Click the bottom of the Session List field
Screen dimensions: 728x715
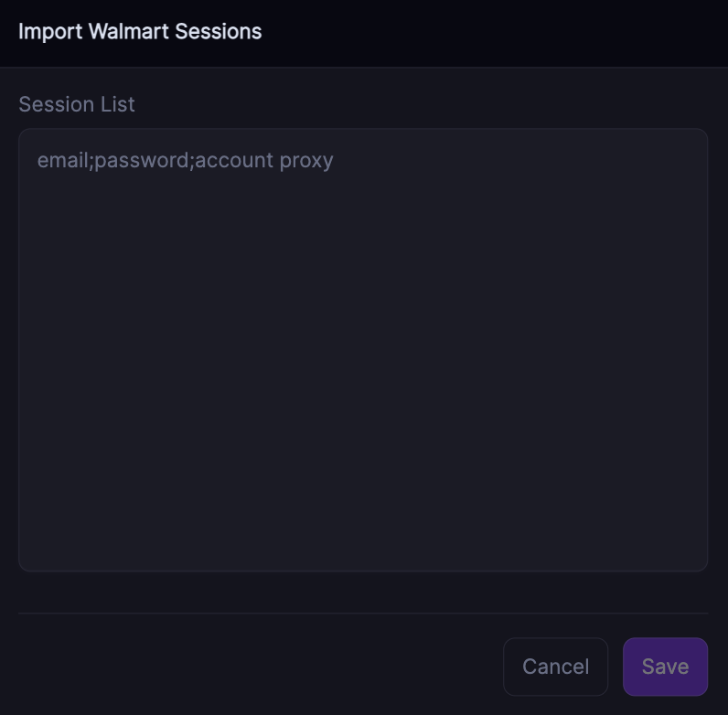[363, 549]
